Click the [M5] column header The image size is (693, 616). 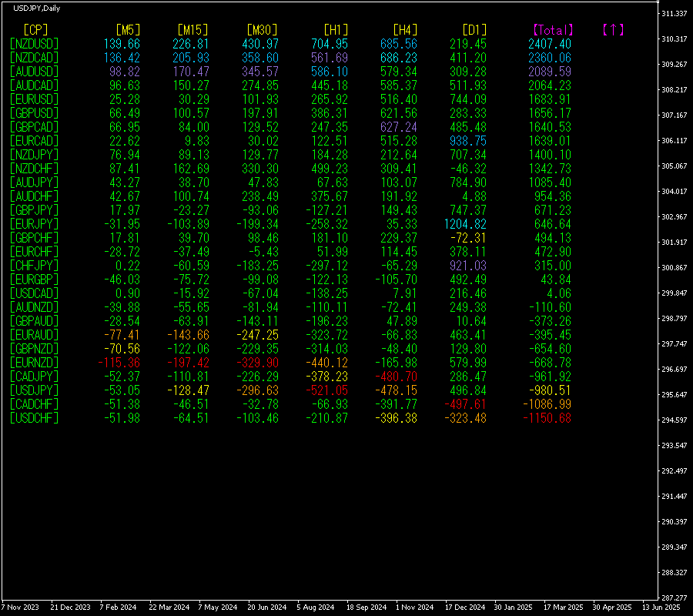(128, 30)
